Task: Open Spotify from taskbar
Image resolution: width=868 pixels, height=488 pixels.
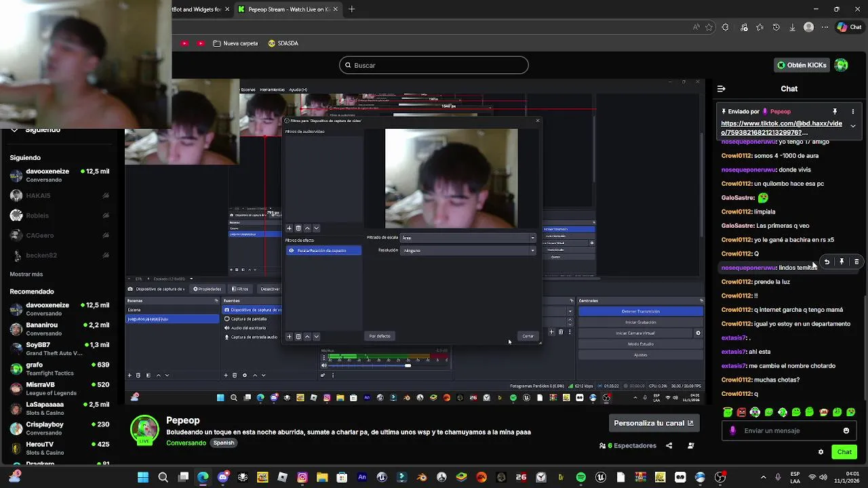Action: [x=581, y=477]
